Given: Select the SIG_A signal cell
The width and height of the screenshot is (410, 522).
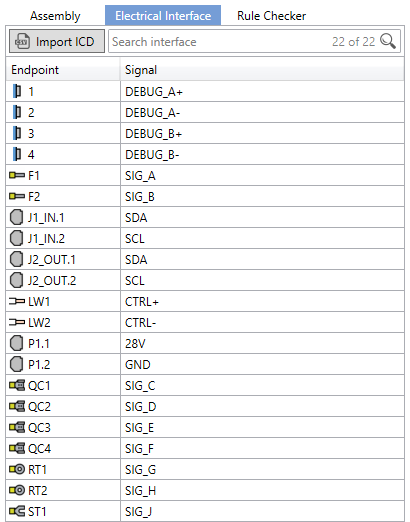Looking at the screenshot, I should [x=262, y=175].
